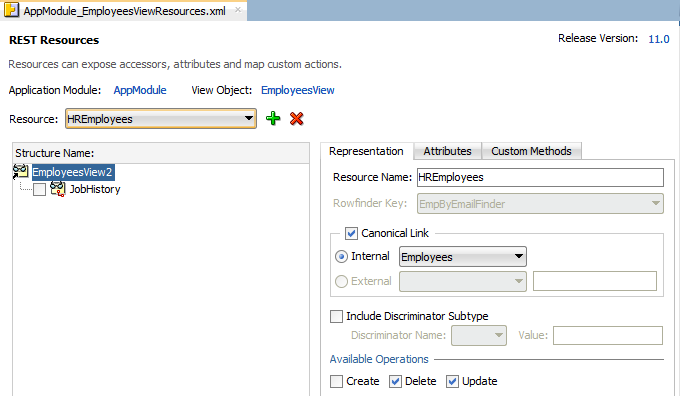Screen dimensions: 680x396
Task: Open the Internal Employees dropdown
Action: coord(463,257)
